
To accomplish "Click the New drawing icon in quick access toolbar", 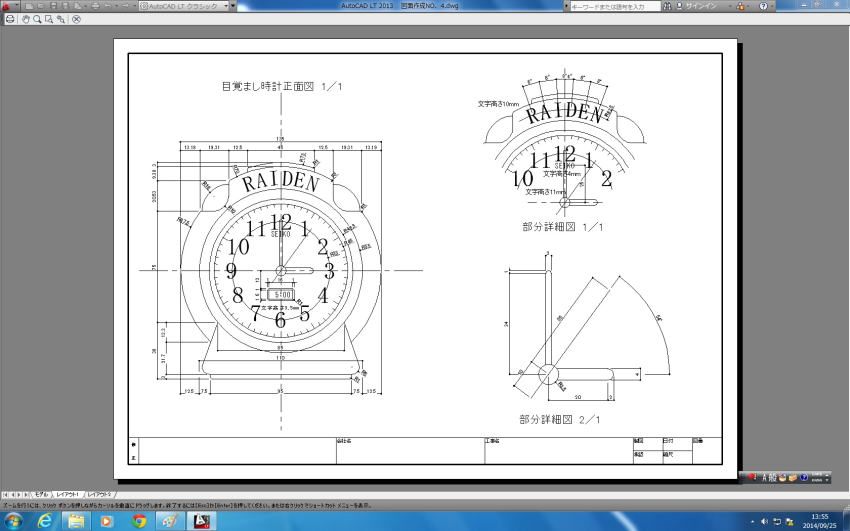I will pyautogui.click(x=29, y=6).
